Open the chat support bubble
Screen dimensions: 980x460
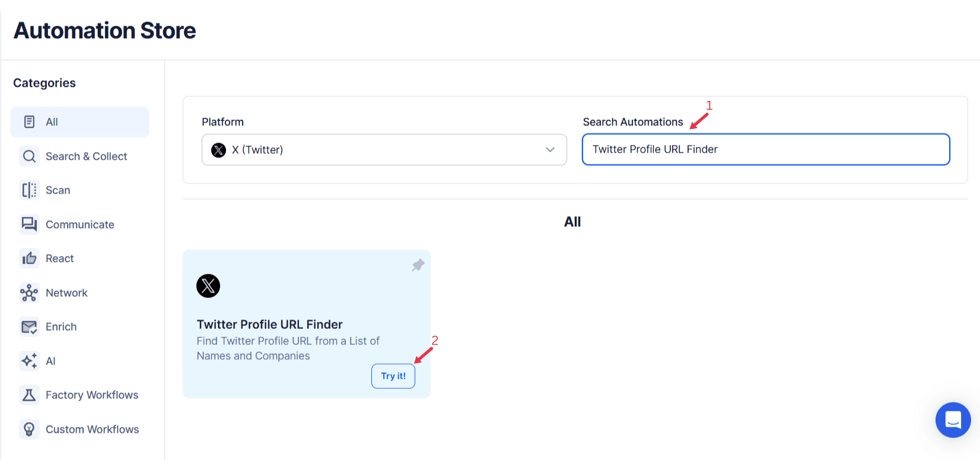tap(953, 420)
